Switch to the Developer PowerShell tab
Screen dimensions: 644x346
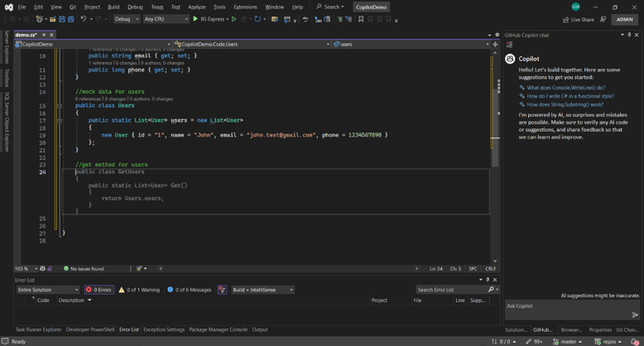point(90,329)
